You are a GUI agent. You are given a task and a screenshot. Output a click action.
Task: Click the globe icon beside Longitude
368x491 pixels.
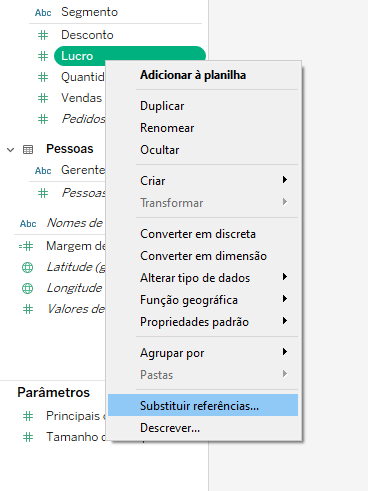[28, 288]
